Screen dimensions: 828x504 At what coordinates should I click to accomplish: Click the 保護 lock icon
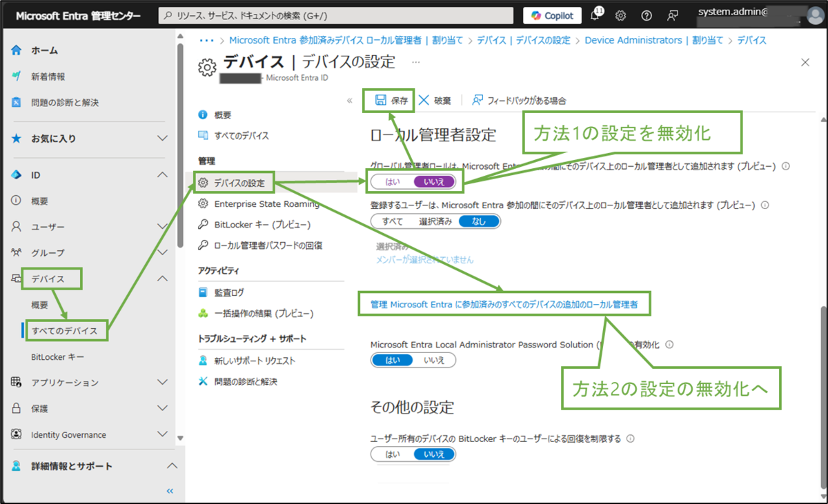17,408
